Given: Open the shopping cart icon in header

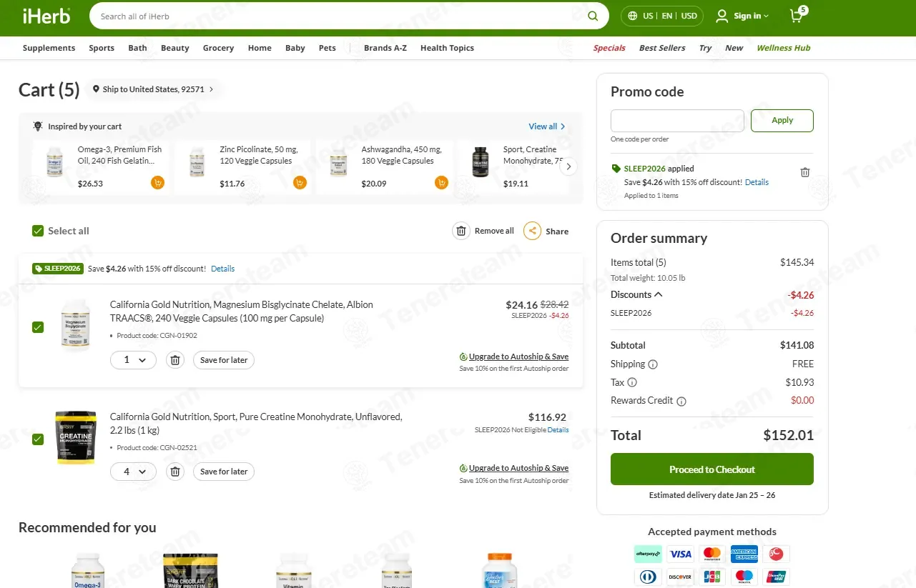Looking at the screenshot, I should tap(797, 16).
